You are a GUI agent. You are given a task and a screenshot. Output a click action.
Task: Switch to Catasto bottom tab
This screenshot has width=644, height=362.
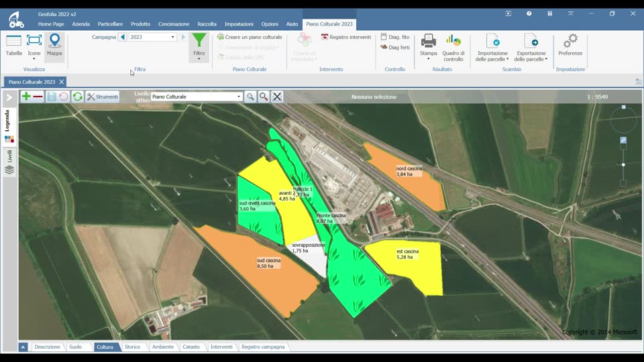pos(191,347)
